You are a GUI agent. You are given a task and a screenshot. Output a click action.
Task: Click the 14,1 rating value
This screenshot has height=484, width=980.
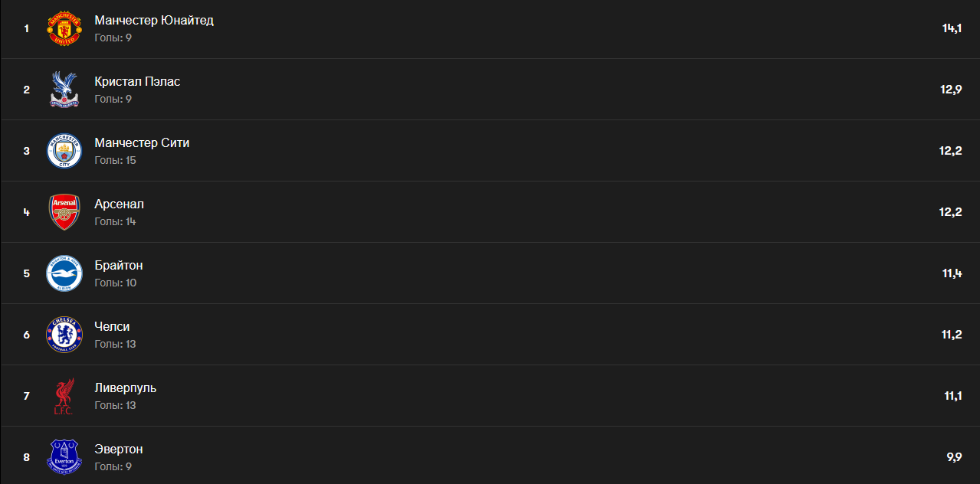pos(952,28)
